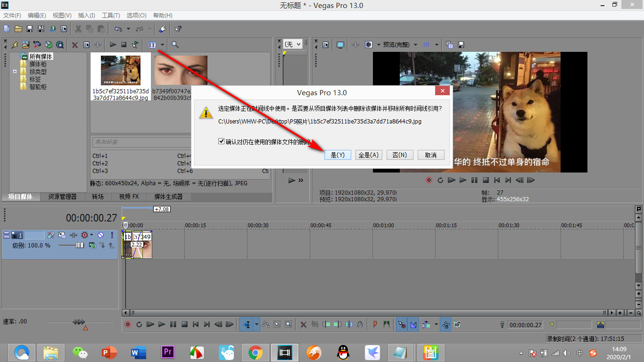Click the red X remove media icon
The image size is (644, 362).
click(74, 45)
